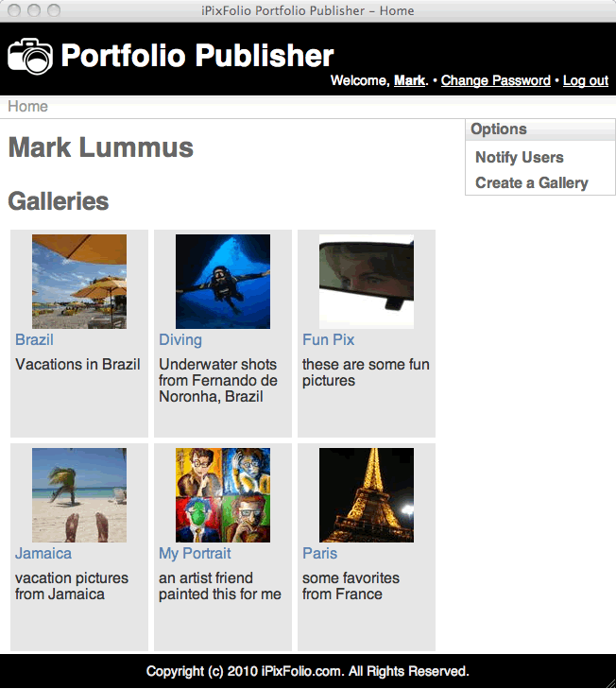Open the Diving gallery thumbnail

[223, 282]
